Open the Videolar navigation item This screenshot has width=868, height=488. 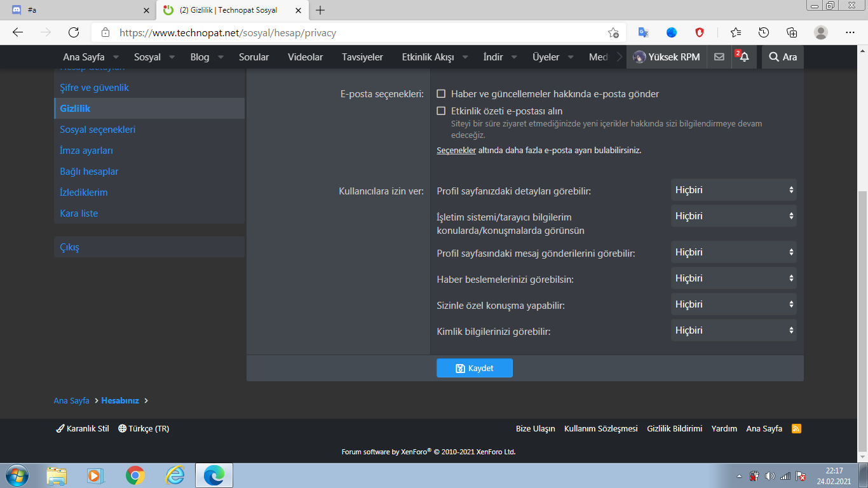306,57
